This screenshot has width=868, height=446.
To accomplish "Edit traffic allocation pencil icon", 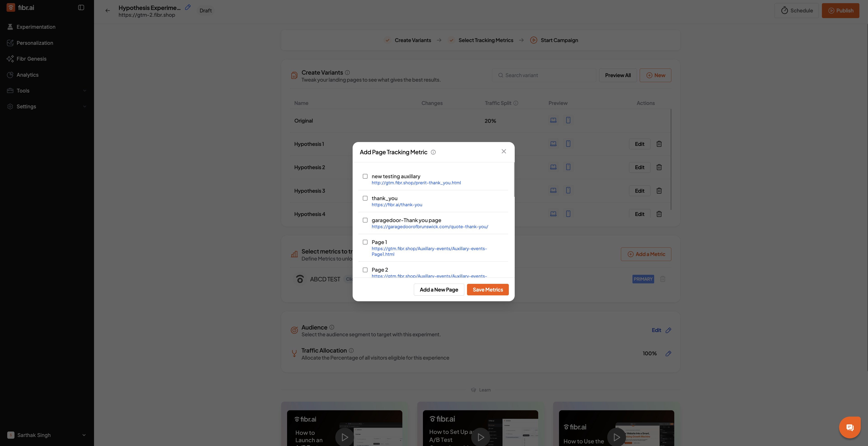I will (669, 353).
